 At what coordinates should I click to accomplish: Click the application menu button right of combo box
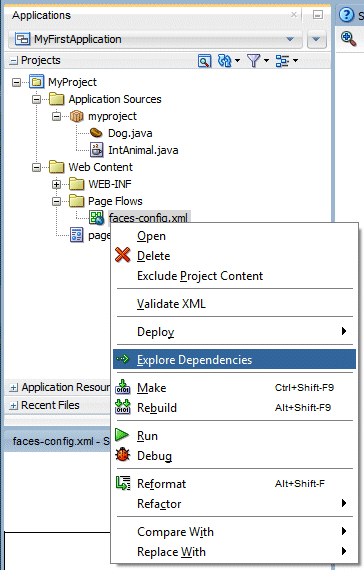[x=316, y=39]
